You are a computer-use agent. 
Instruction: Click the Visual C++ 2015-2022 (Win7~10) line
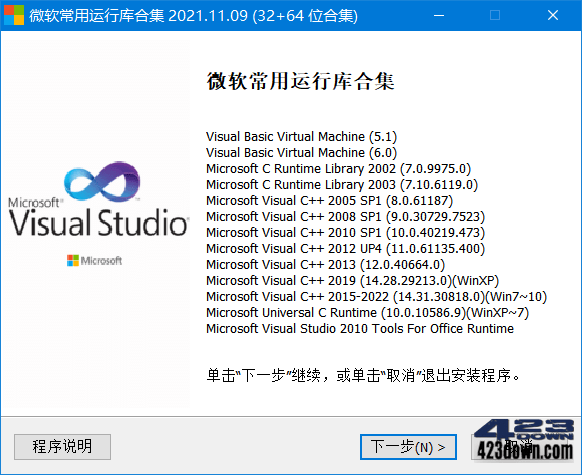pyautogui.click(x=376, y=296)
